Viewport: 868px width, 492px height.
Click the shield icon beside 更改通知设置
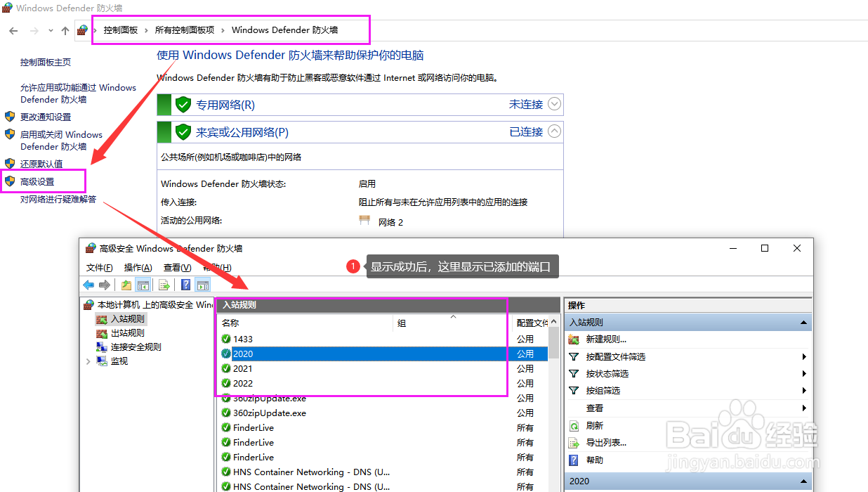click(x=10, y=117)
